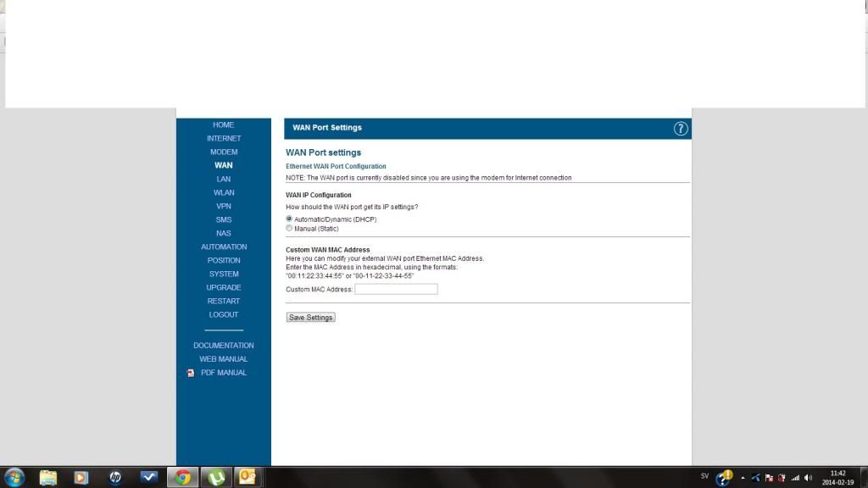Click the Windows Start button
The width and height of the screenshot is (868, 488).
click(x=14, y=477)
